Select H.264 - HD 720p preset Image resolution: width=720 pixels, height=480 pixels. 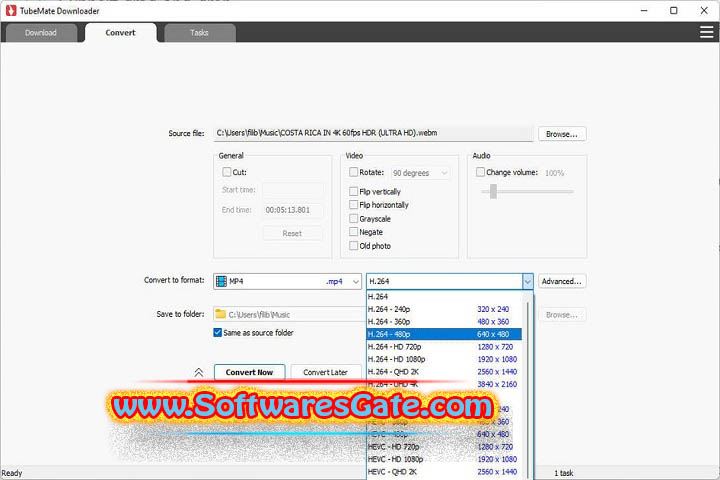click(444, 347)
